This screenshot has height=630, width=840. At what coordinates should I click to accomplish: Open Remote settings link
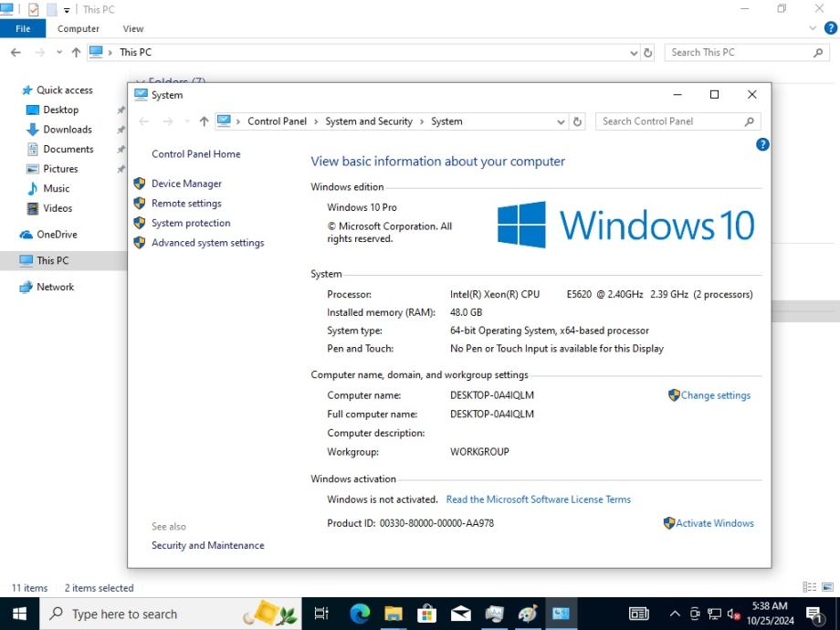click(186, 204)
